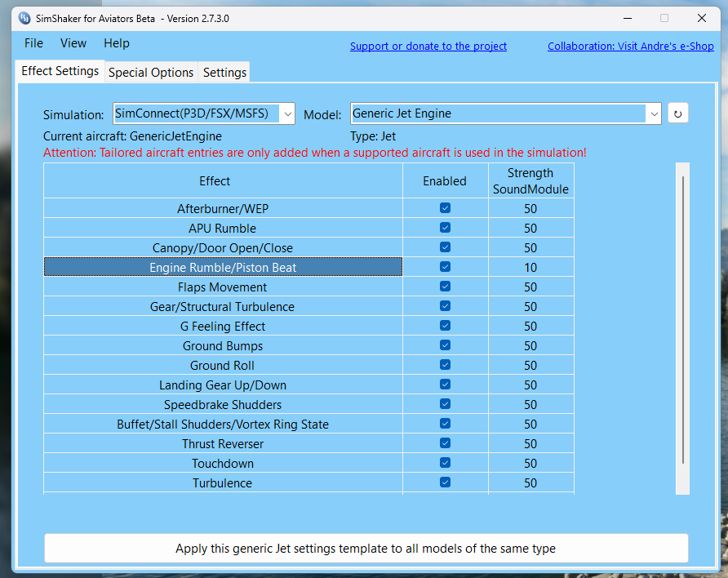Viewport: 728px width, 578px height.
Task: Click Support or donate to the project link
Action: pos(428,46)
